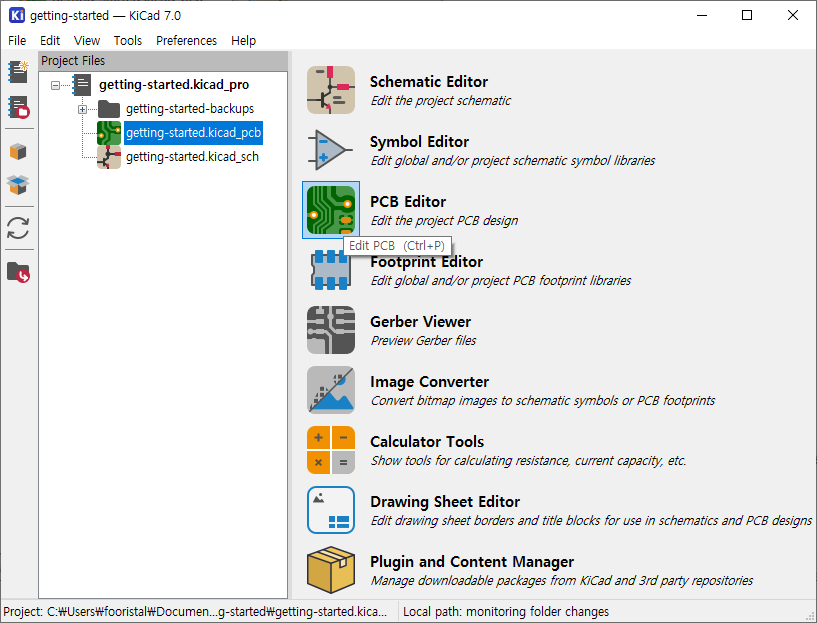Click 'Local path: monitoring folder changes' status text
817x623 pixels.
(x=506, y=612)
